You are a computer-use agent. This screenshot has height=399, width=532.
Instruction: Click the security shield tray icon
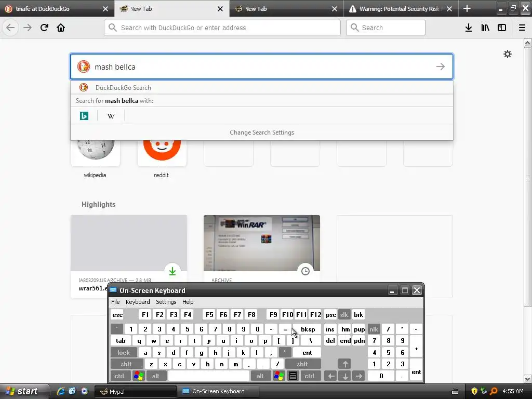[x=474, y=391]
